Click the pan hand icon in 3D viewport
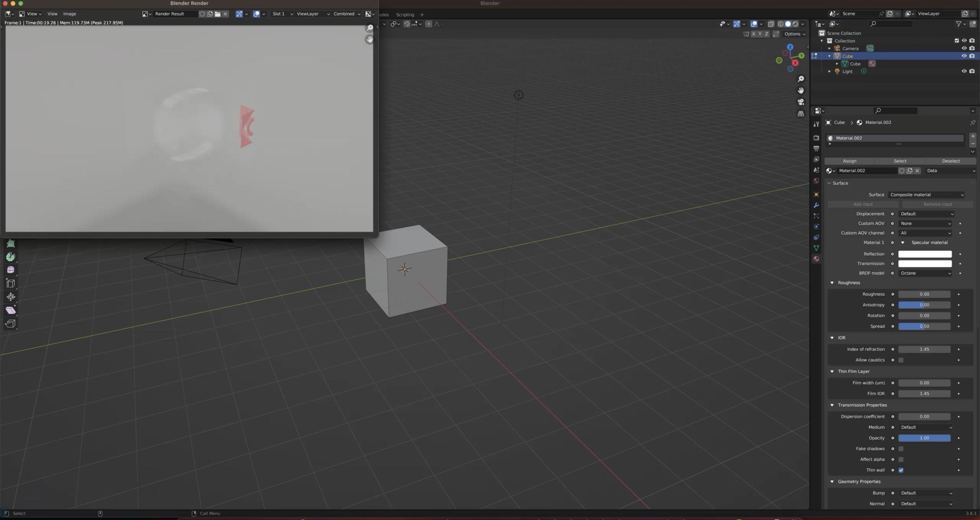The image size is (980, 520). point(801,90)
